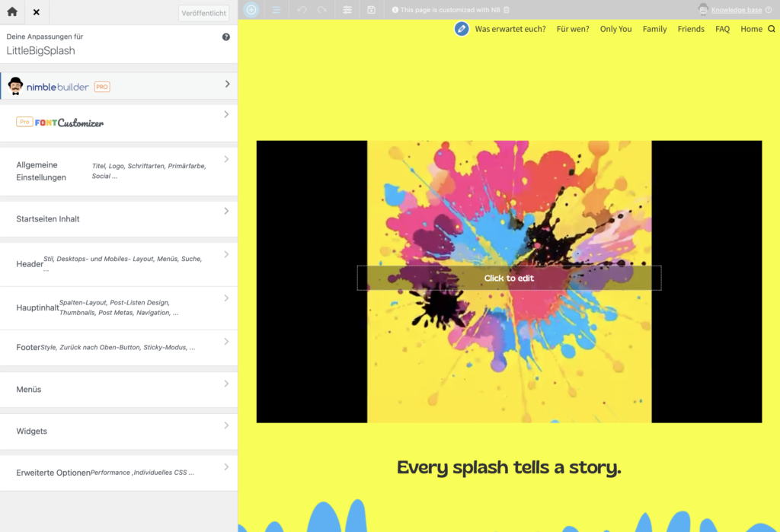Click the add section plus icon

click(x=251, y=10)
